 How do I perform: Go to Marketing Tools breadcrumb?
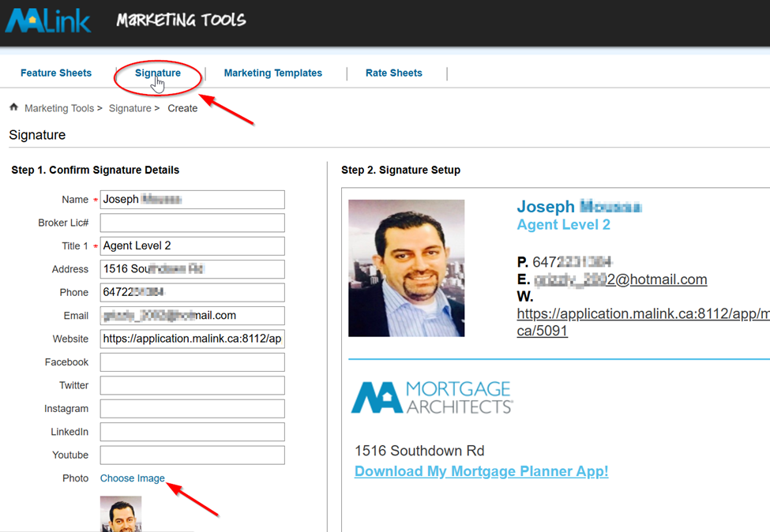click(59, 108)
